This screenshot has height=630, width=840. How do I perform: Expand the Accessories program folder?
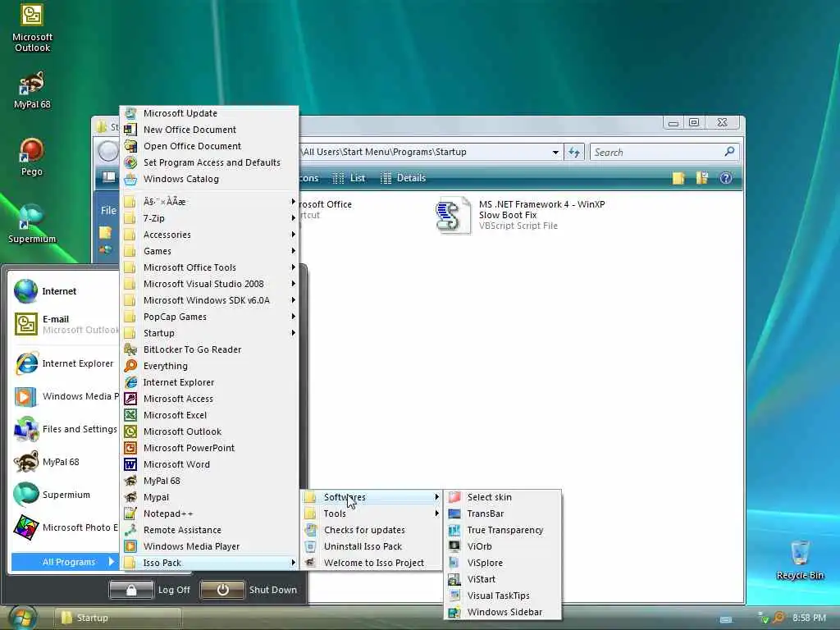click(209, 235)
